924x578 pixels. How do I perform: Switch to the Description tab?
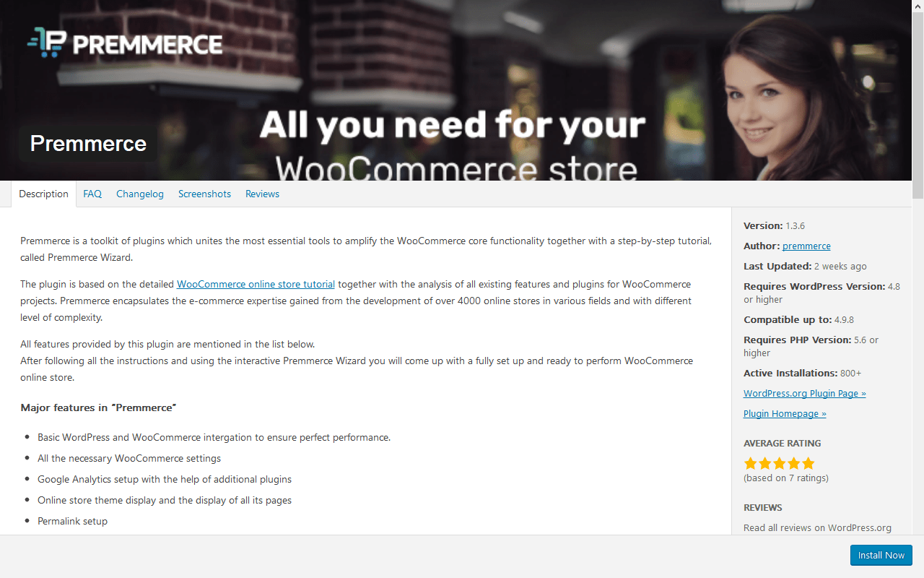click(x=43, y=194)
